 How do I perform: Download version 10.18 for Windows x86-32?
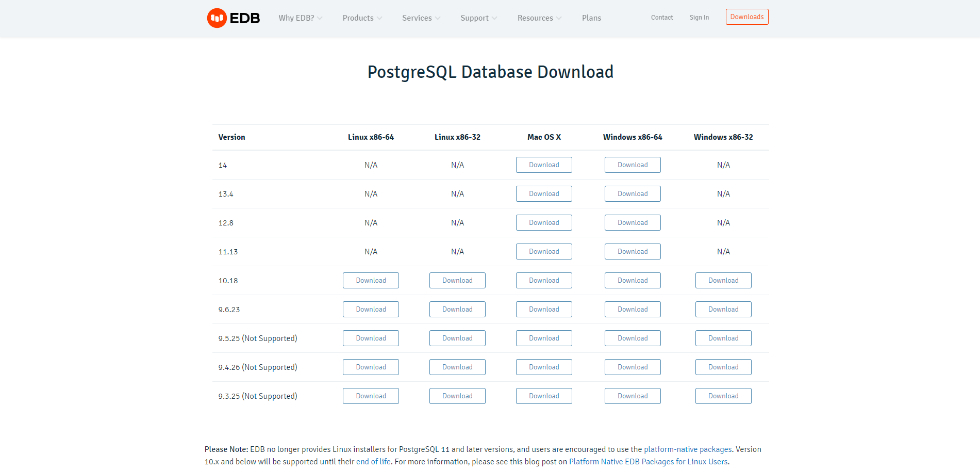point(723,281)
